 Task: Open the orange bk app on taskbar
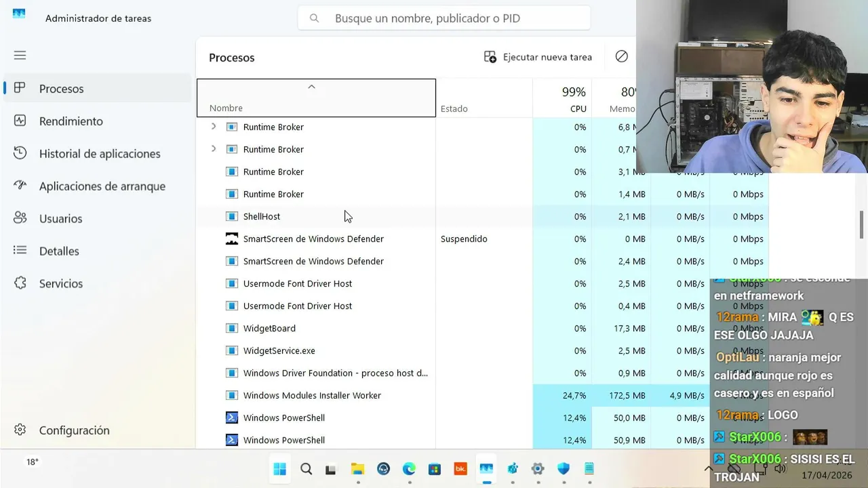tap(460, 468)
